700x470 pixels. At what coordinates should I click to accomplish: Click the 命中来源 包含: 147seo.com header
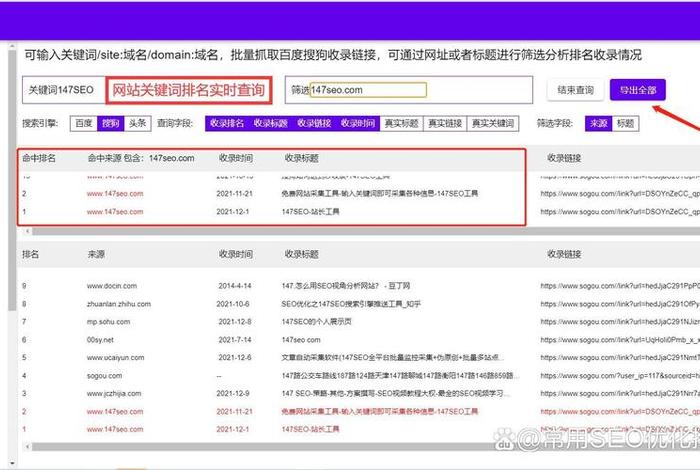pyautogui.click(x=141, y=158)
